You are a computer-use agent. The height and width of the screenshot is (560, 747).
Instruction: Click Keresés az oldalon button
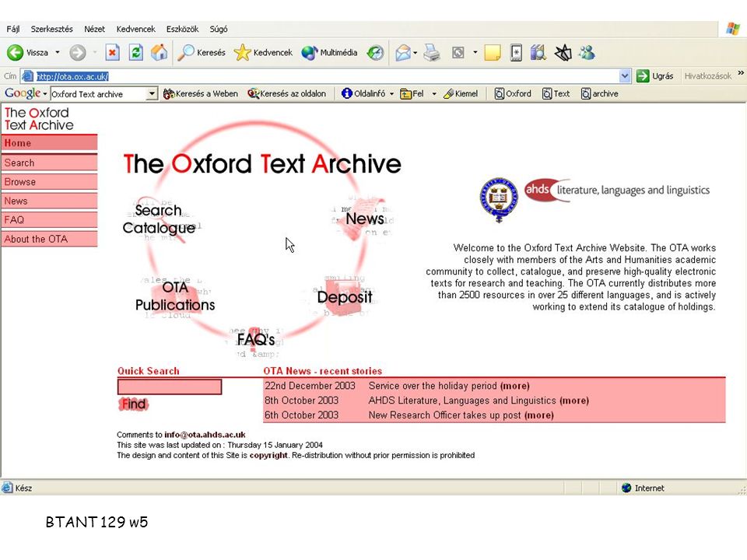pos(287,94)
